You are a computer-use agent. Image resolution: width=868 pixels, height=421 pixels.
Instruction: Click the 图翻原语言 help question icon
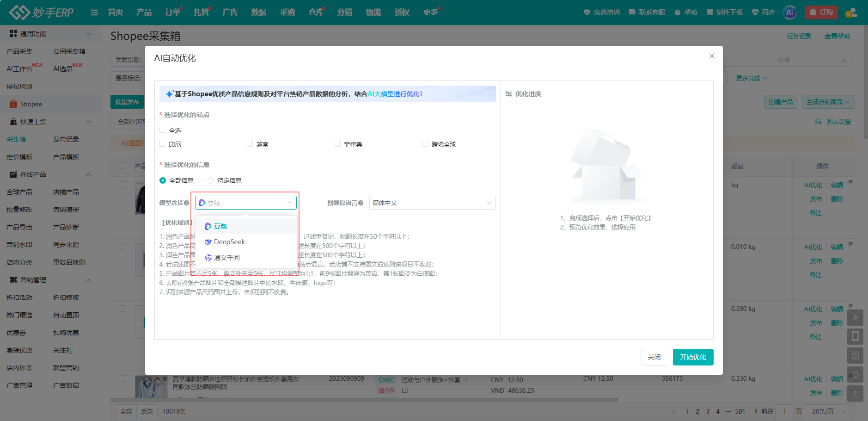[361, 203]
